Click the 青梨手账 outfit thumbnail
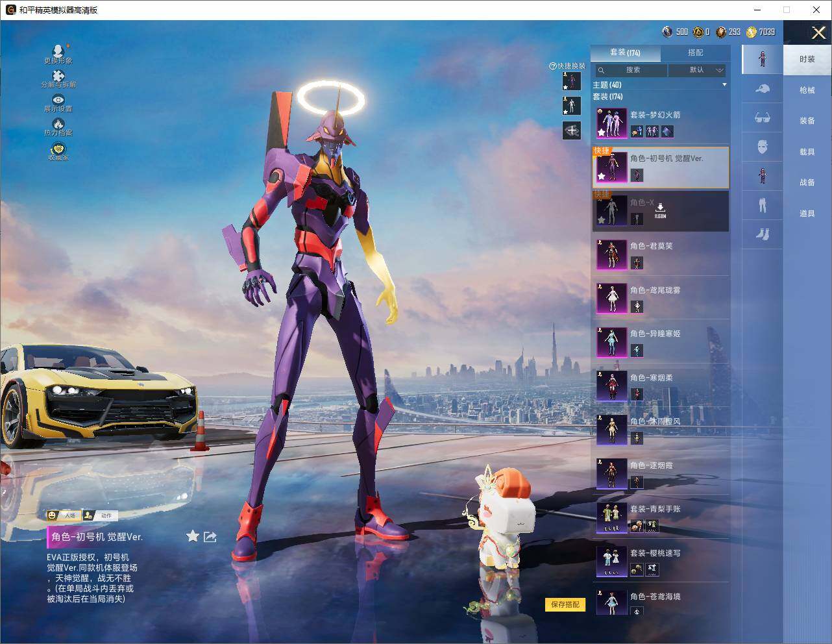 click(x=612, y=517)
